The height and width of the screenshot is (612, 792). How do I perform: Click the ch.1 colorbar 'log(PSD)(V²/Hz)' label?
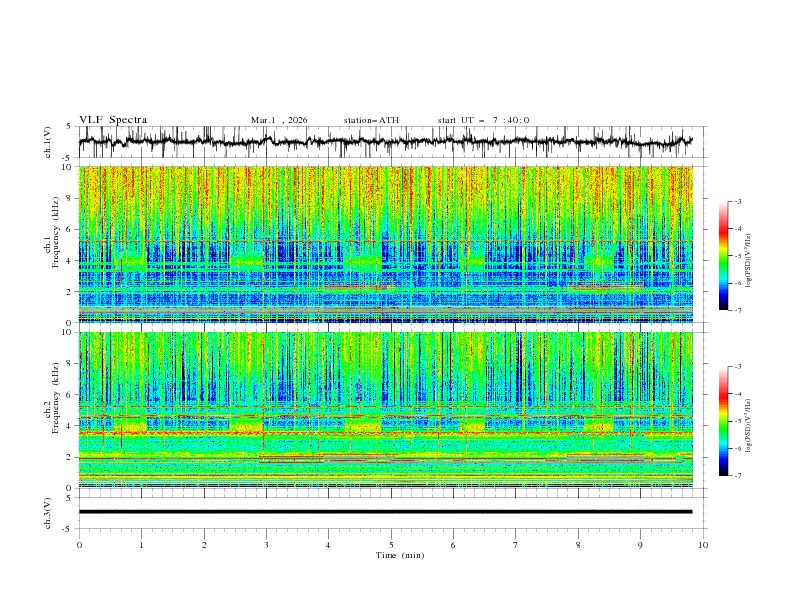pyautogui.click(x=748, y=261)
